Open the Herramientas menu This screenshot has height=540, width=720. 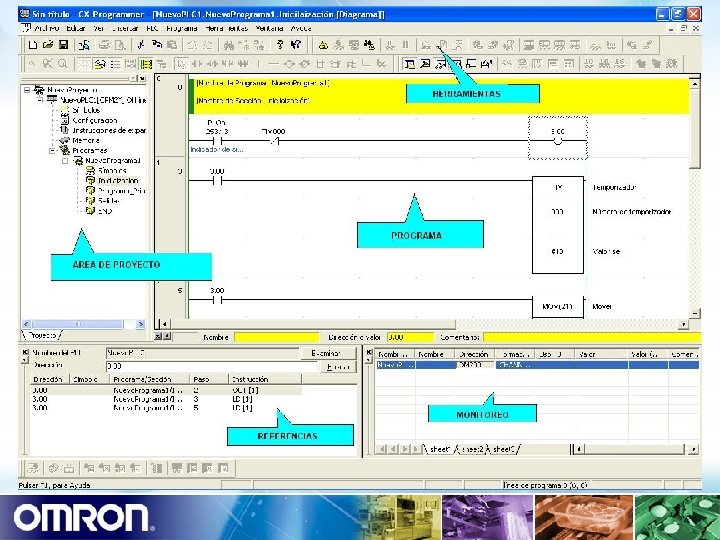click(x=226, y=28)
